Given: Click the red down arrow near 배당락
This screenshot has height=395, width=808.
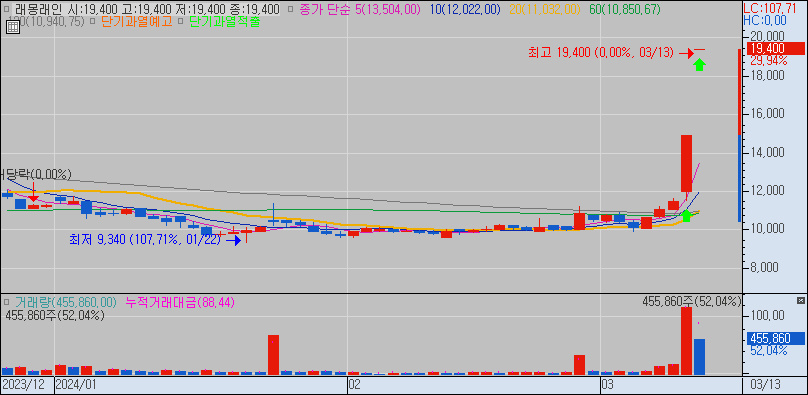Looking at the screenshot, I should tap(33, 191).
